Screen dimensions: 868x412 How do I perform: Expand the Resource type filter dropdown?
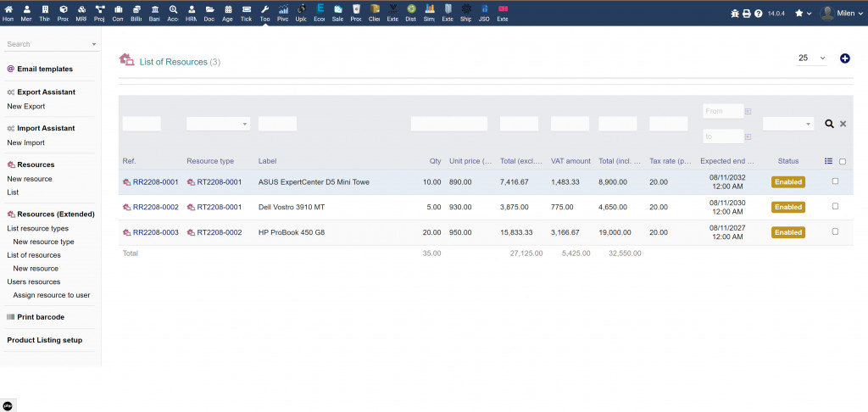(x=218, y=124)
